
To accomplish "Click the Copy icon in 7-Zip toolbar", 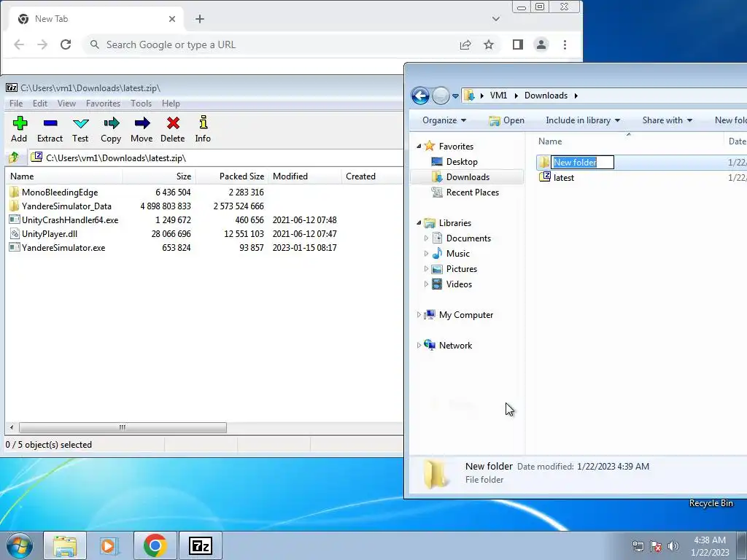I will coord(111,124).
